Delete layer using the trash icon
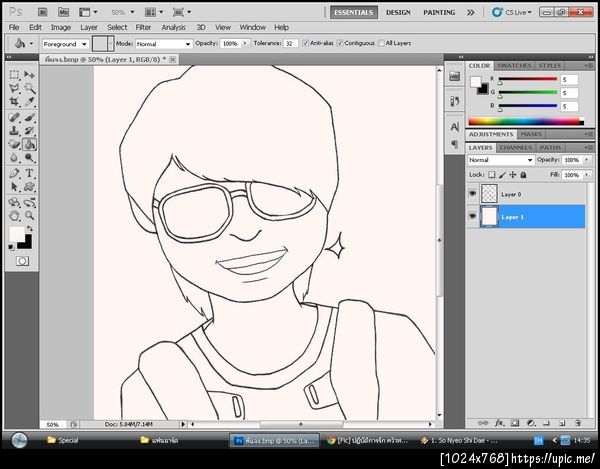This screenshot has height=469, width=600. click(x=578, y=423)
